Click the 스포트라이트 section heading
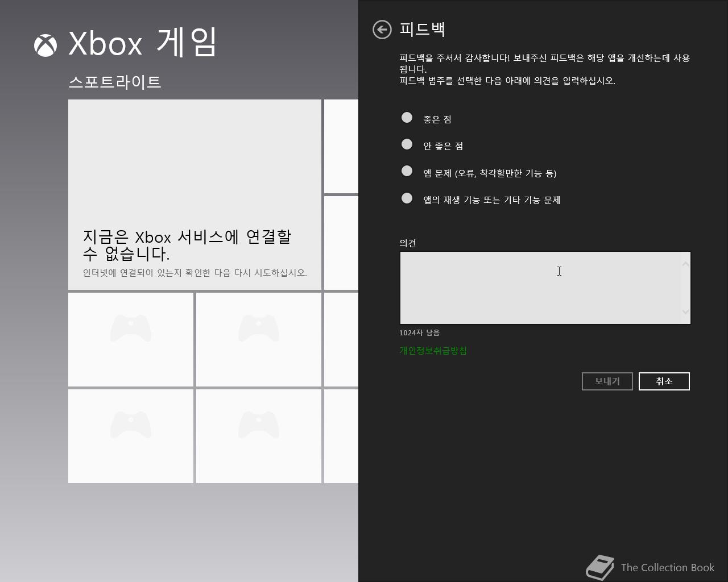Screen dimensions: 728x582 tap(115, 82)
